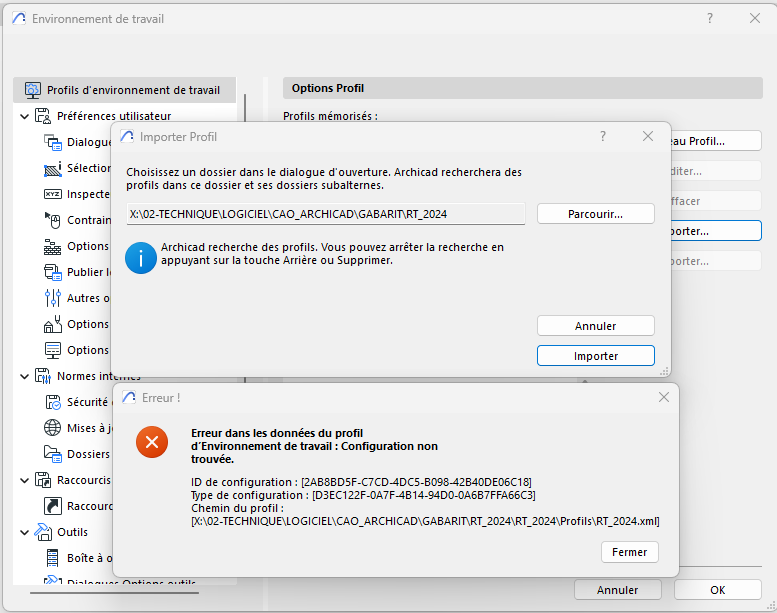
Task: Close the Erreur dialog with Fermer
Action: [x=629, y=552]
